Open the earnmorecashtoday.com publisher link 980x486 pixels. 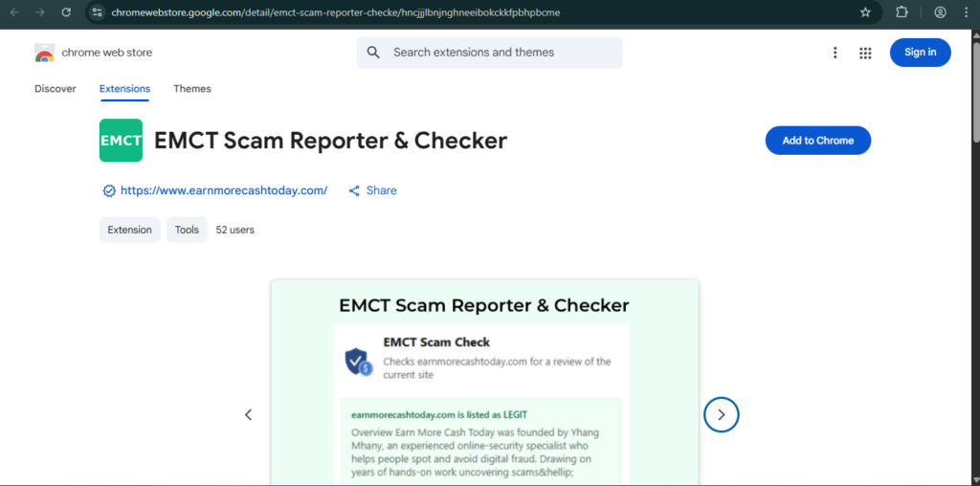pyautogui.click(x=224, y=190)
